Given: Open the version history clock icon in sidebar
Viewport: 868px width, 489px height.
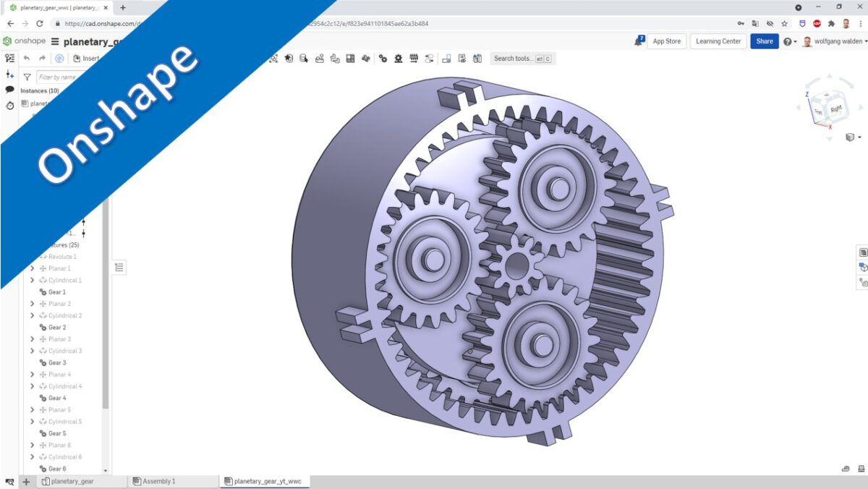Looking at the screenshot, I should 9,106.
